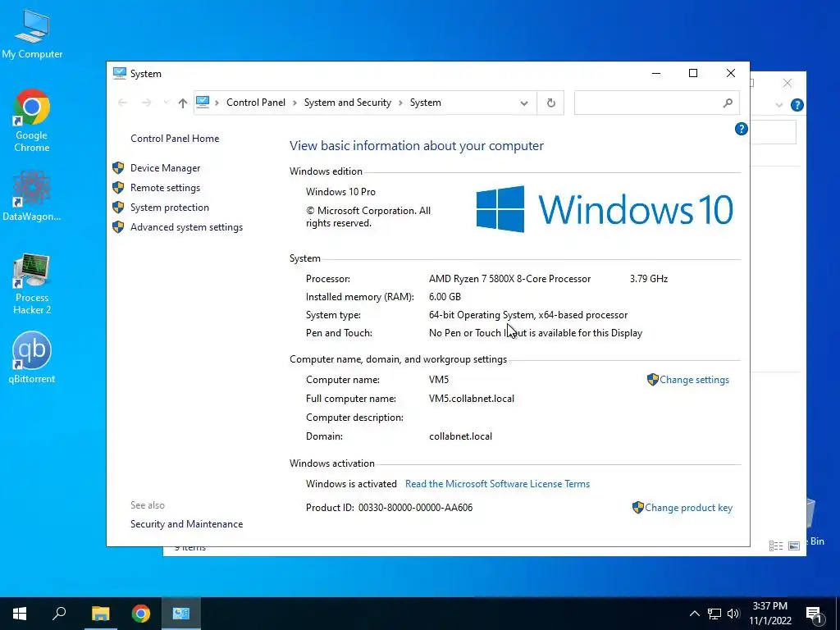Screen dimensions: 840x630
Task: Open address bar history dropdown
Action: tap(524, 103)
